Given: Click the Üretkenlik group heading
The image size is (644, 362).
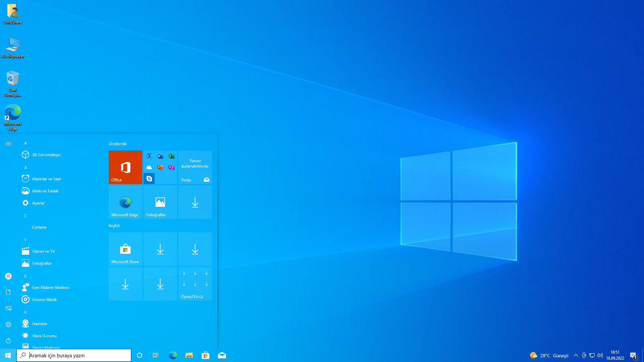Looking at the screenshot, I should (118, 143).
